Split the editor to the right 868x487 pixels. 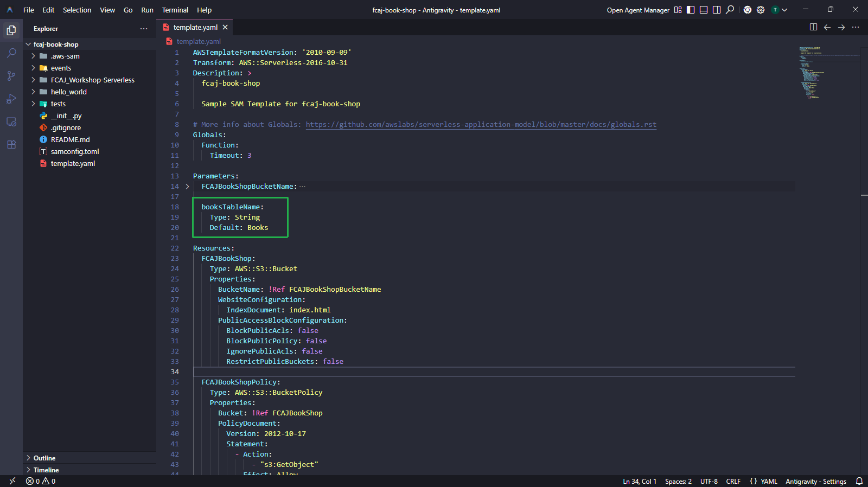813,27
